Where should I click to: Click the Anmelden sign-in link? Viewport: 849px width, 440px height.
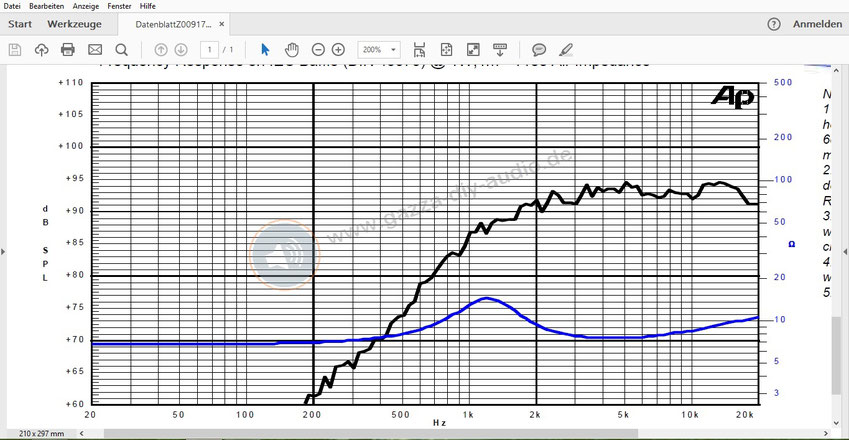point(817,24)
